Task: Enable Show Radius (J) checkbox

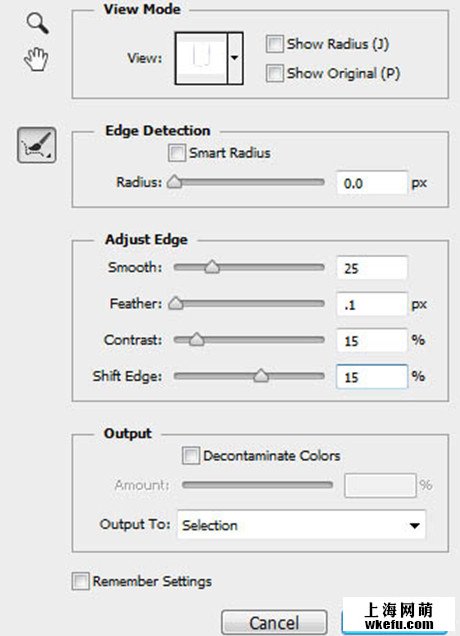Action: coord(274,44)
